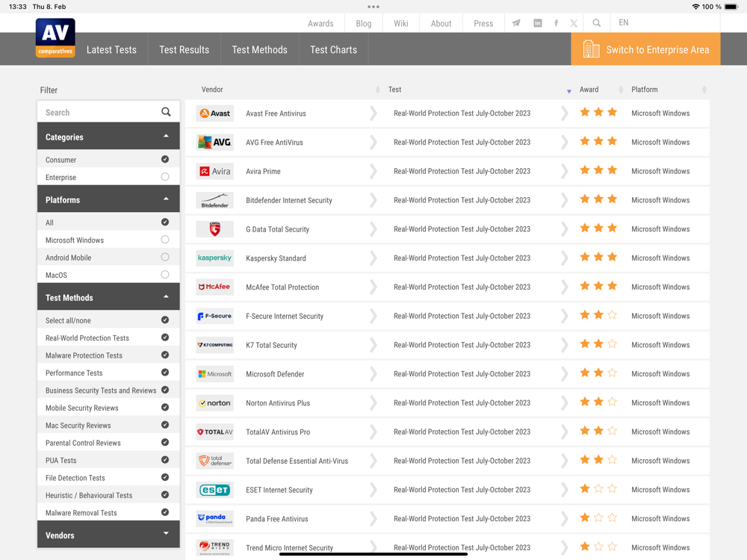Click the Microsoft vendor logo
This screenshot has height=560, width=747.
[x=215, y=374]
